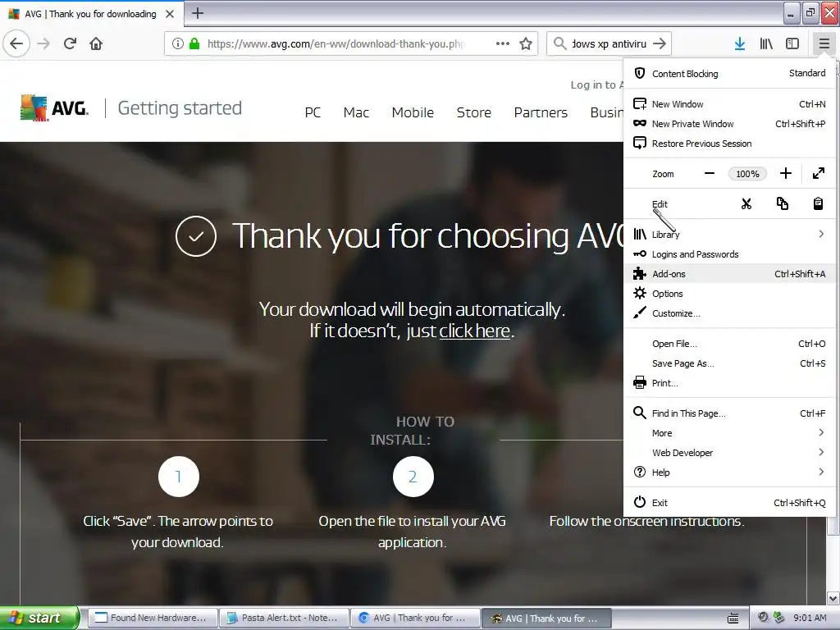Open the Downloads arrow panel
Screen dimensions: 840x630
740,43
